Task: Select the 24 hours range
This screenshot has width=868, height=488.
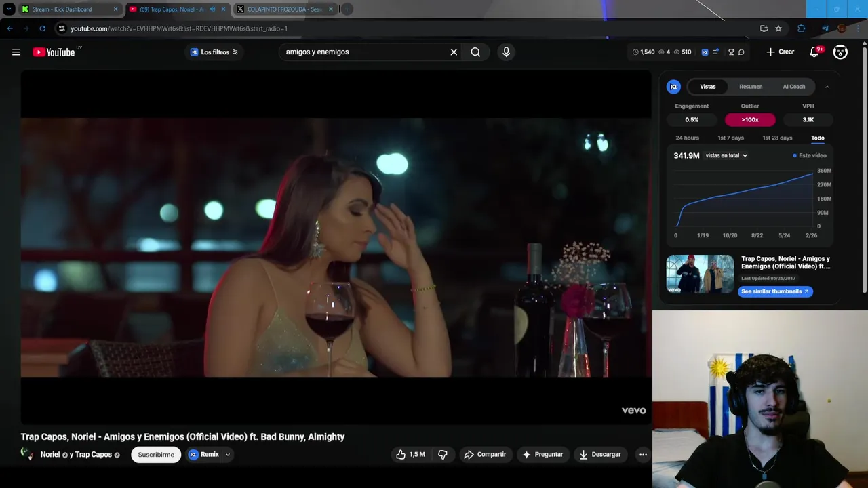Action: tap(687, 138)
